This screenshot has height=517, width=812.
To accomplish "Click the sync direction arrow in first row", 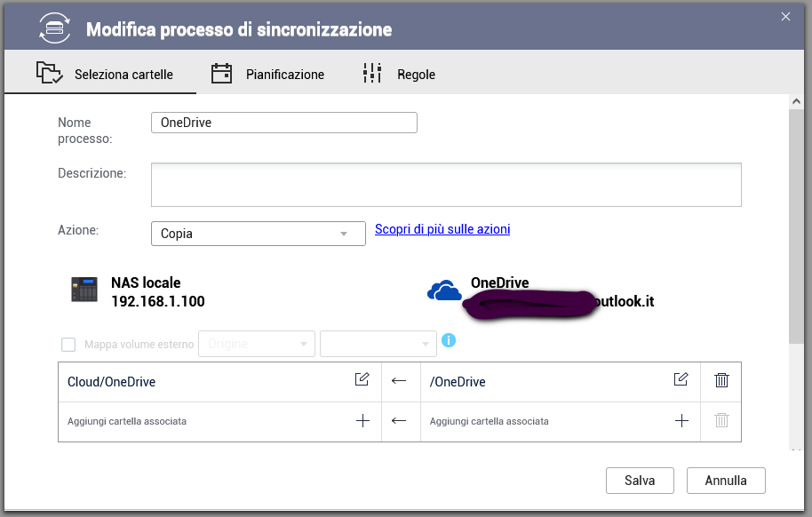I will click(x=399, y=380).
